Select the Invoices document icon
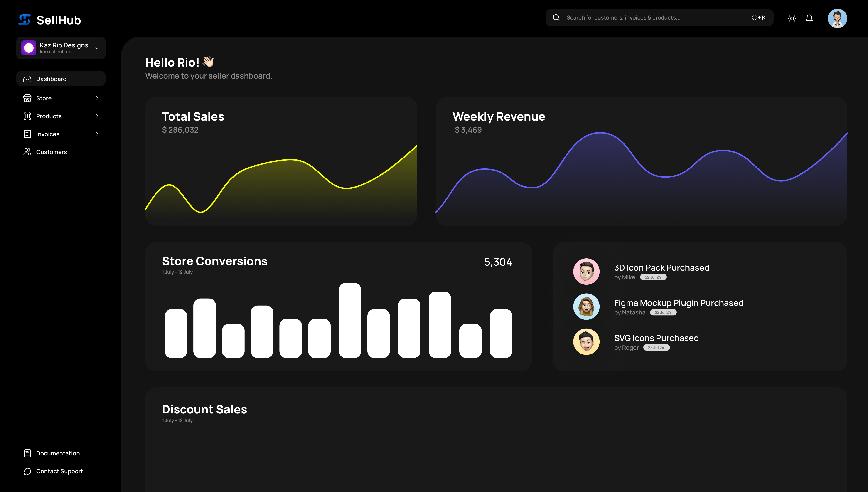Viewport: 868px width, 492px height. coord(27,134)
